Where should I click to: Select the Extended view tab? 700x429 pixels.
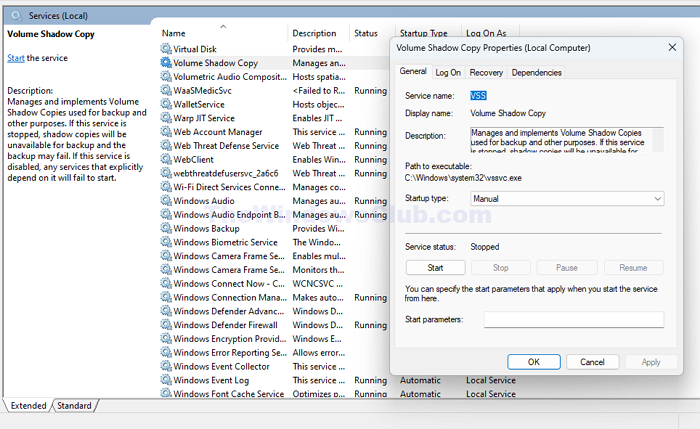click(x=29, y=405)
